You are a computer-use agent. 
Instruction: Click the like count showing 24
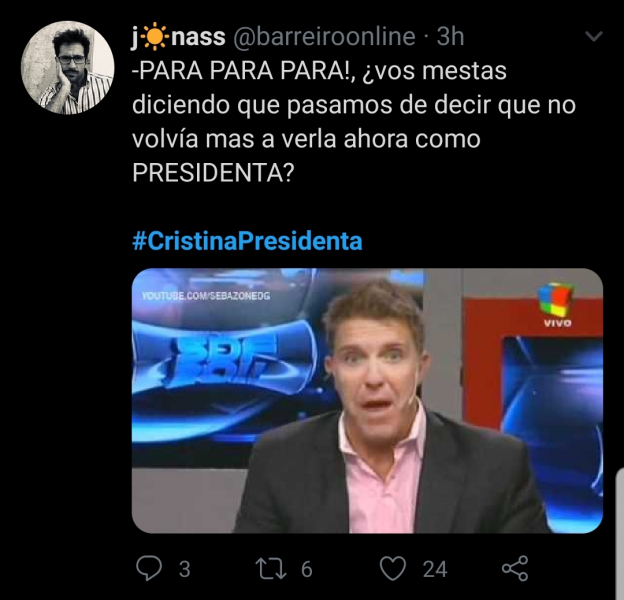tap(435, 569)
